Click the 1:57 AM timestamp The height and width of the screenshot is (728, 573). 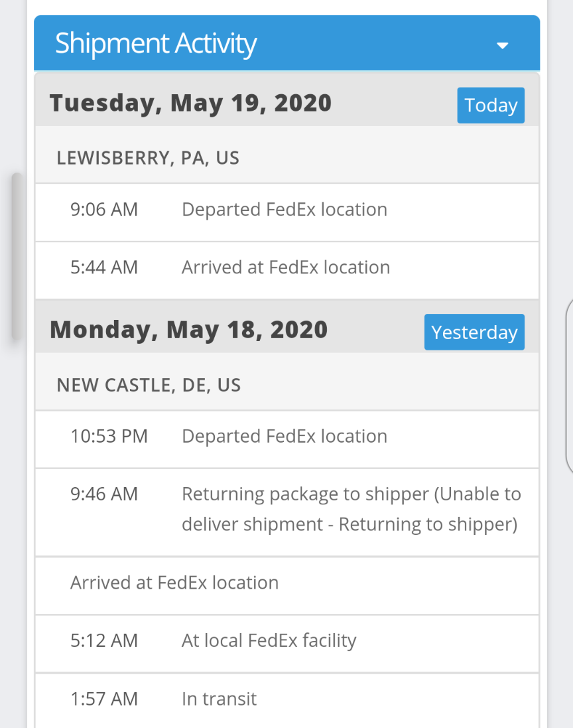[x=104, y=699]
